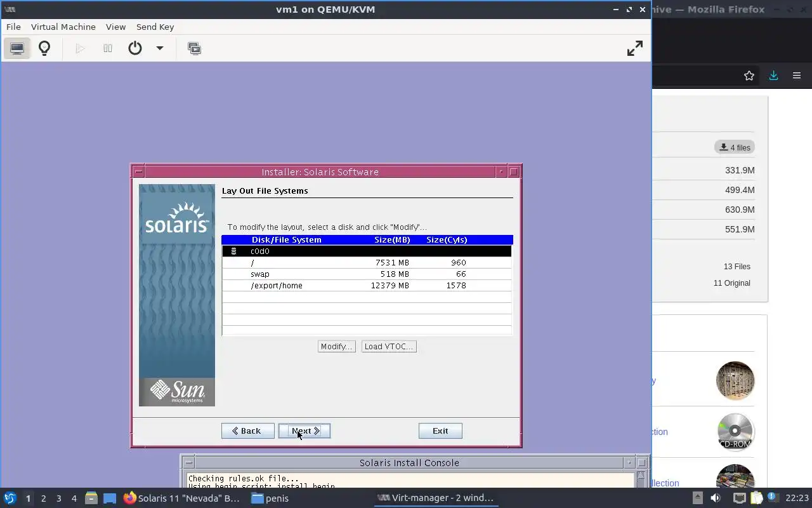Open the manage snapshots icon

click(x=194, y=48)
